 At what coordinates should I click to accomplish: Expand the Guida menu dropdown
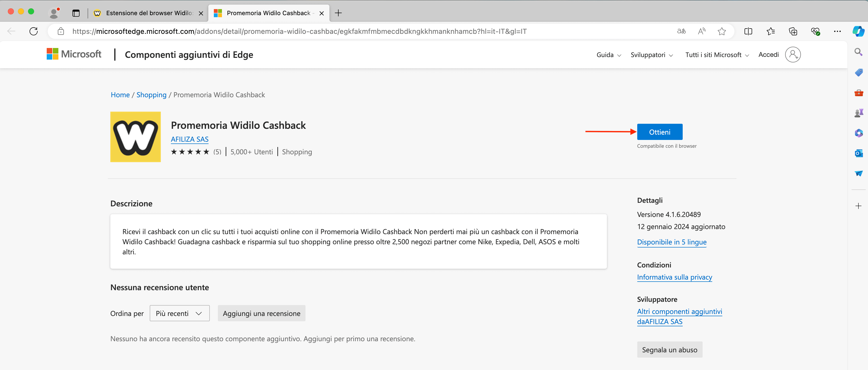pyautogui.click(x=608, y=55)
